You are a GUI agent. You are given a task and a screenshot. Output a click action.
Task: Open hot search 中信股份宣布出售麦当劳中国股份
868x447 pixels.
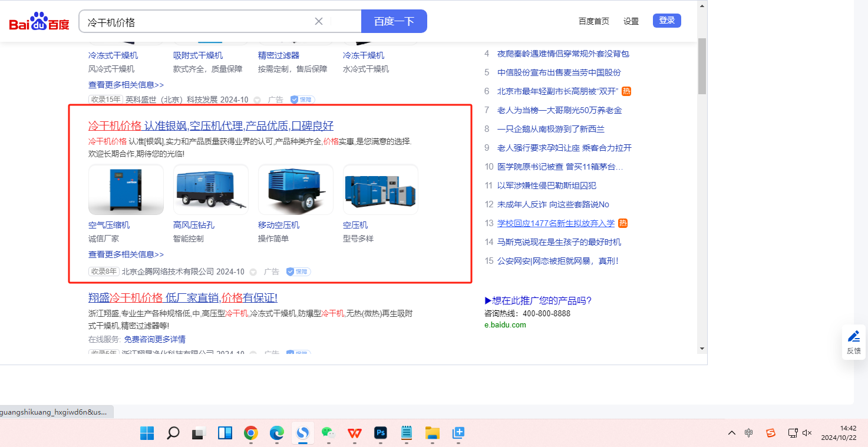(559, 72)
